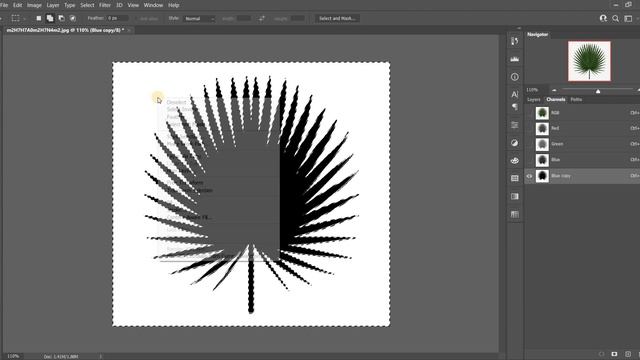Open the Filter menu

(105, 5)
